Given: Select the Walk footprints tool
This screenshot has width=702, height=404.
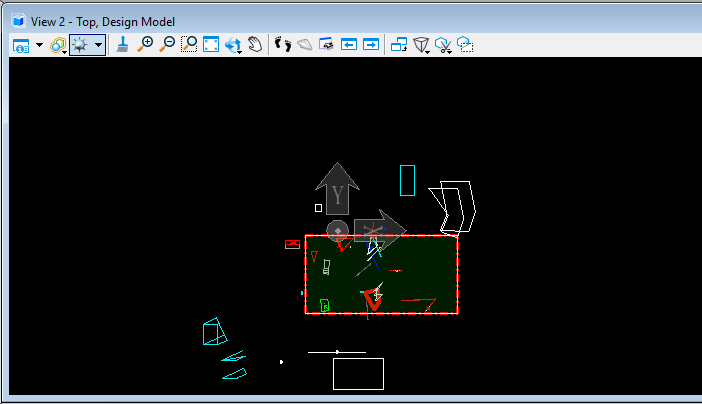Looking at the screenshot, I should pyautogui.click(x=283, y=45).
